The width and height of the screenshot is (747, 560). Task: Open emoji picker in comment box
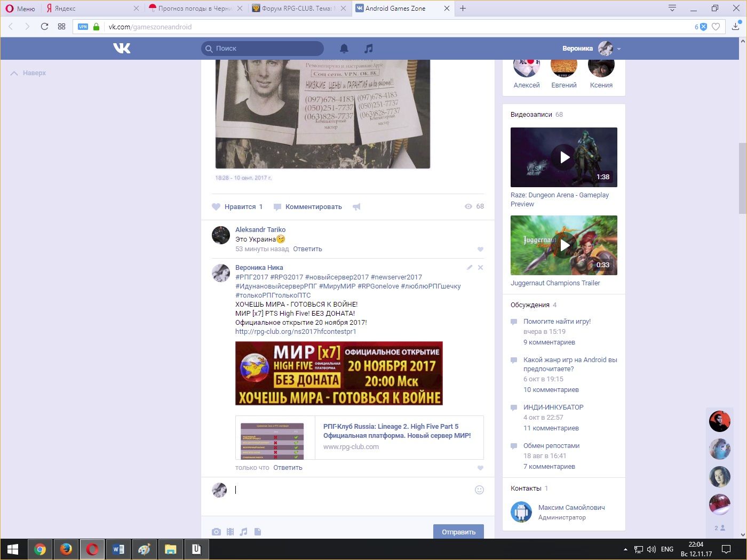pos(479,490)
